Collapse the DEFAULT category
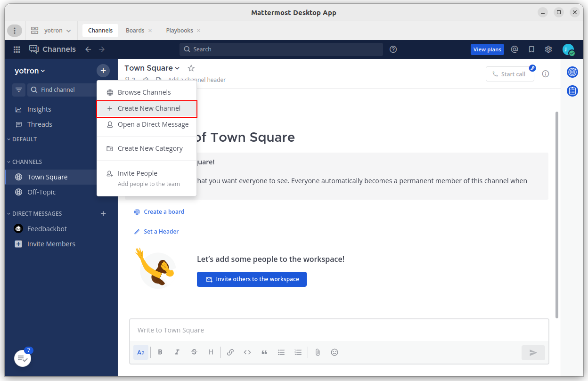 tap(22, 139)
